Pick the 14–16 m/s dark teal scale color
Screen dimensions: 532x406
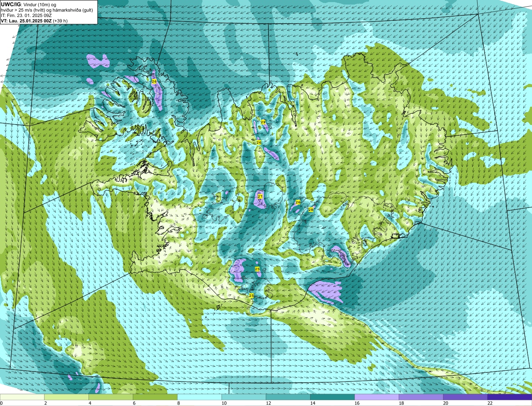tap(332, 397)
